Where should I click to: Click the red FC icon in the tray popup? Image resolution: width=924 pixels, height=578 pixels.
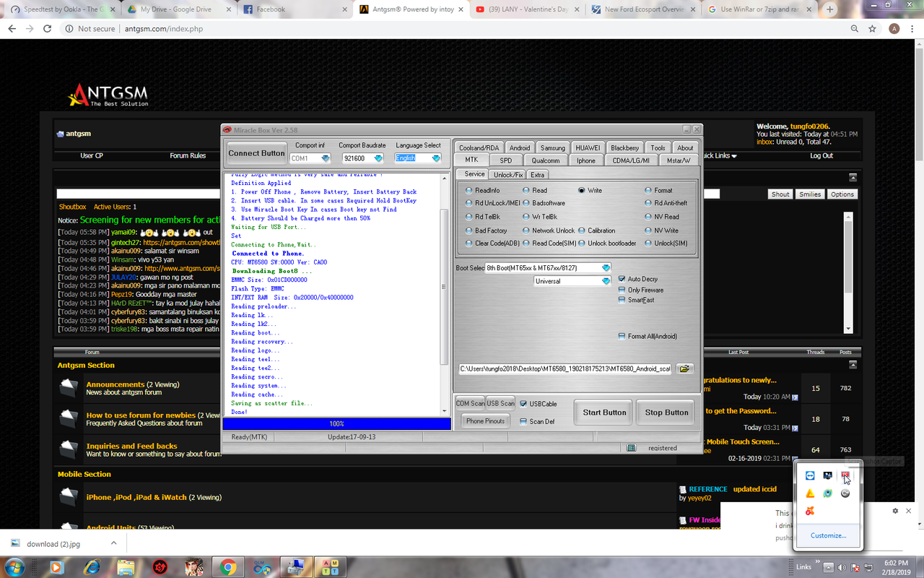(845, 475)
